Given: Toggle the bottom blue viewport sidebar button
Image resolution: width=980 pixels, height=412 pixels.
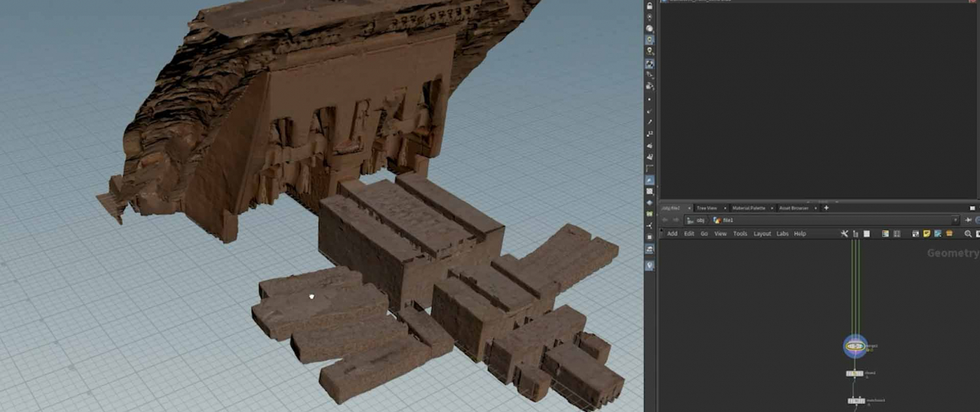Looking at the screenshot, I should coord(649,266).
